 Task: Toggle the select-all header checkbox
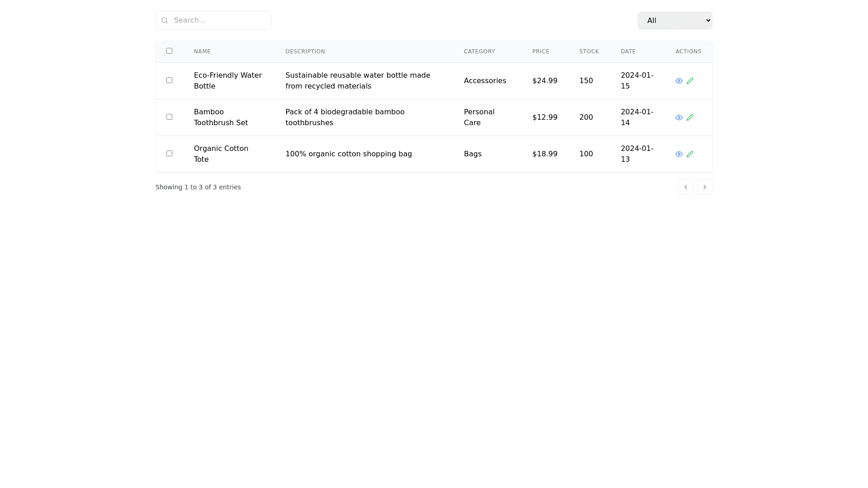[169, 51]
